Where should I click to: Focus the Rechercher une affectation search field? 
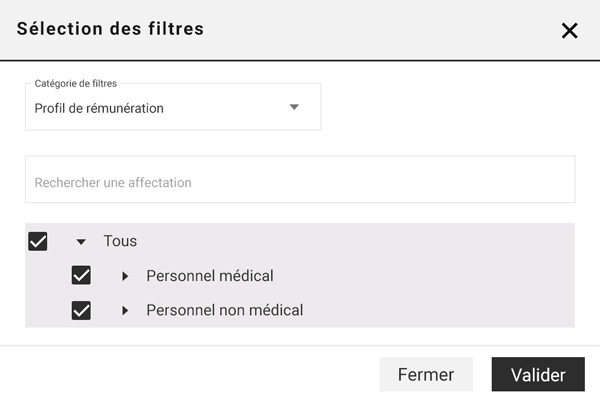300,183
